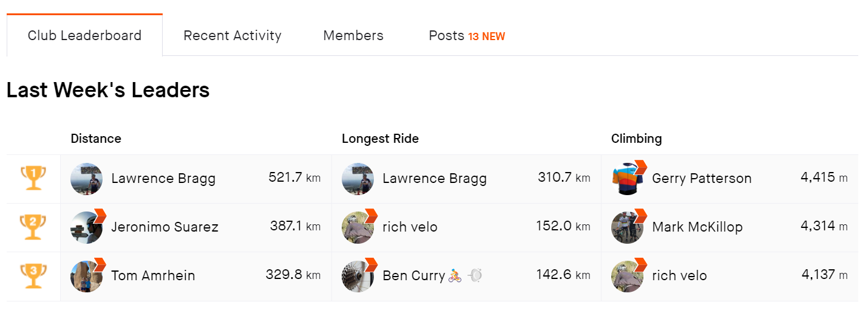Open Gerry Patterson's profile name link
Viewport: 868px width, 327px height.
pos(702,179)
